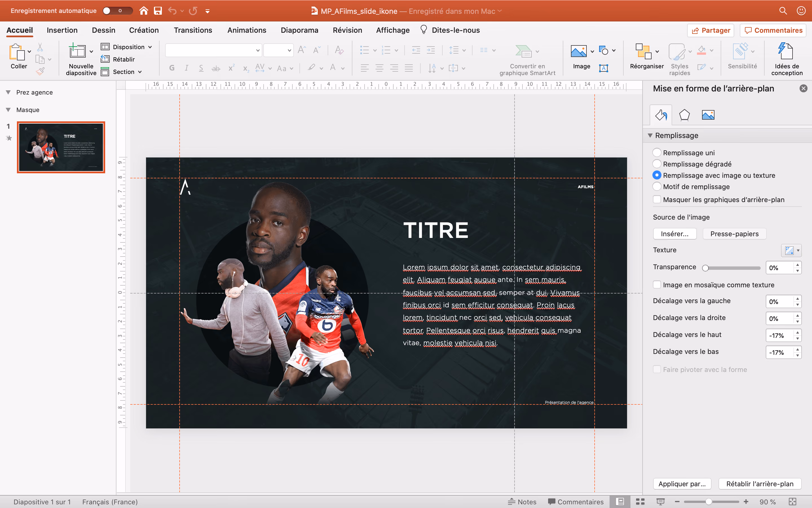
Task: Click the Idées de conception icon
Action: 785,51
